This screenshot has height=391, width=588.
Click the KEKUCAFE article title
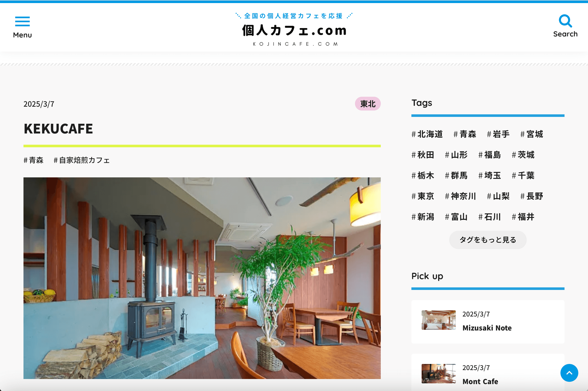pos(58,129)
